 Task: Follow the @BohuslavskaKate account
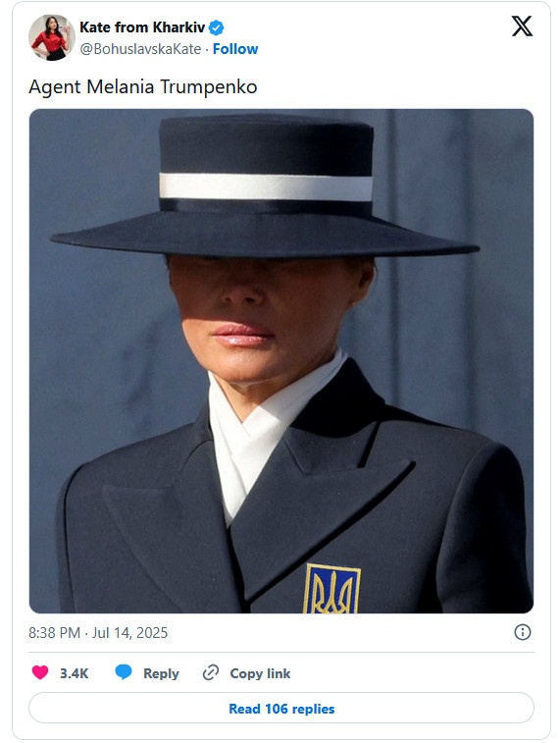(235, 49)
